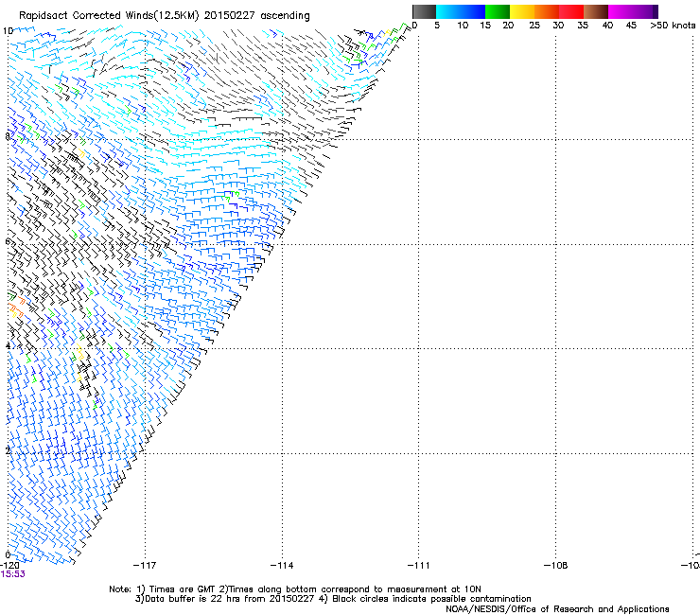Click the '0' label under the color bar
This screenshot has width=700, height=615.
[x=414, y=26]
